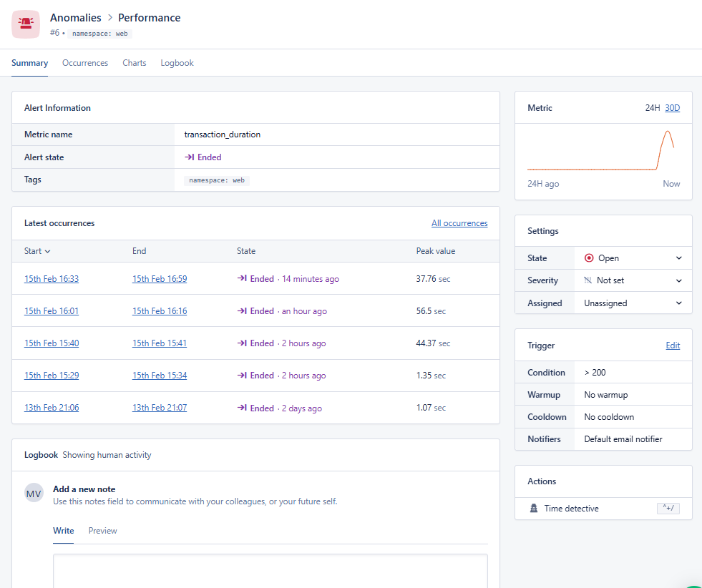
Task: Switch note editor to Preview
Action: coord(102,531)
